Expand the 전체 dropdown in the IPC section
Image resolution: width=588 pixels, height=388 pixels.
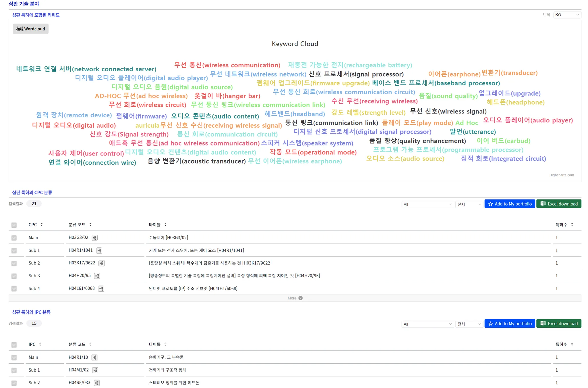tap(469, 324)
